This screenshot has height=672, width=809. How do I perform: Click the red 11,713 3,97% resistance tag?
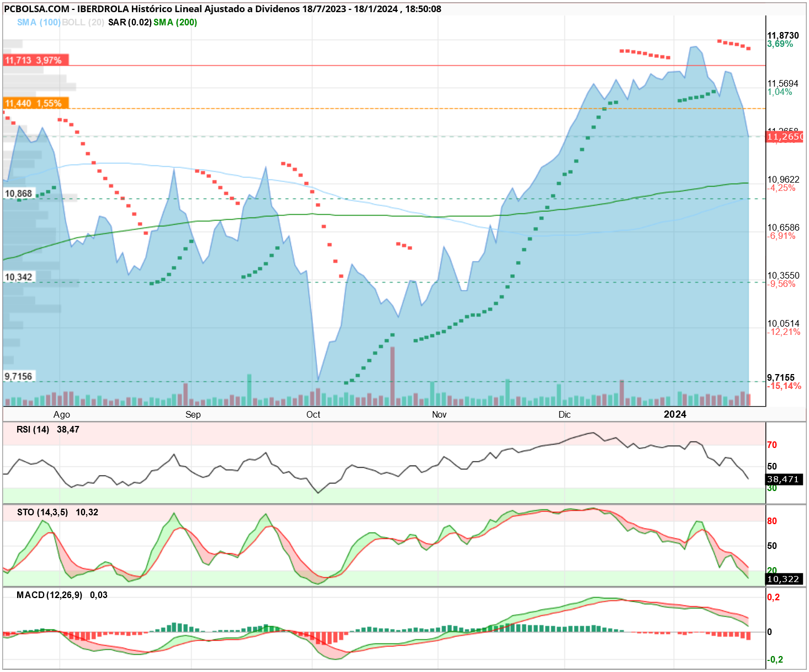(x=36, y=60)
